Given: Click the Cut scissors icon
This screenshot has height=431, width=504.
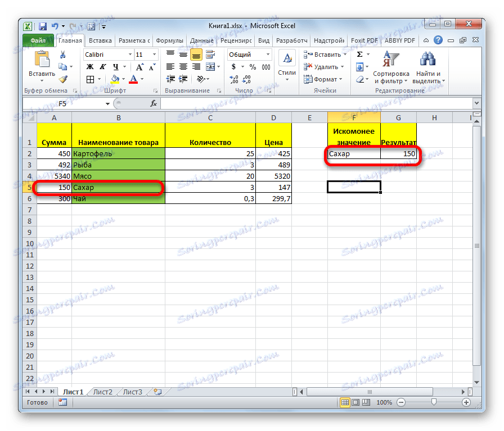Looking at the screenshot, I should (x=62, y=55).
